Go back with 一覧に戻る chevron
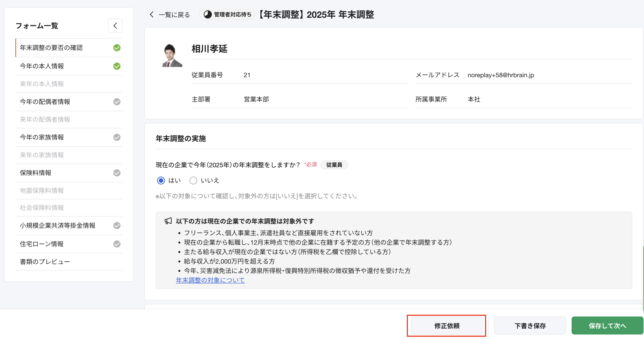Image resolution: width=644 pixels, height=339 pixels. [152, 14]
